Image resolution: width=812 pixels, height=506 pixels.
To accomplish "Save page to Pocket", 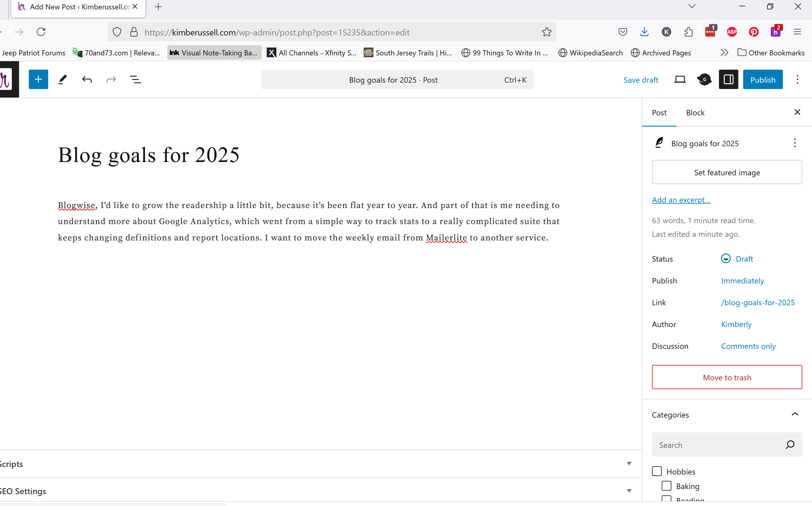I will 622,32.
